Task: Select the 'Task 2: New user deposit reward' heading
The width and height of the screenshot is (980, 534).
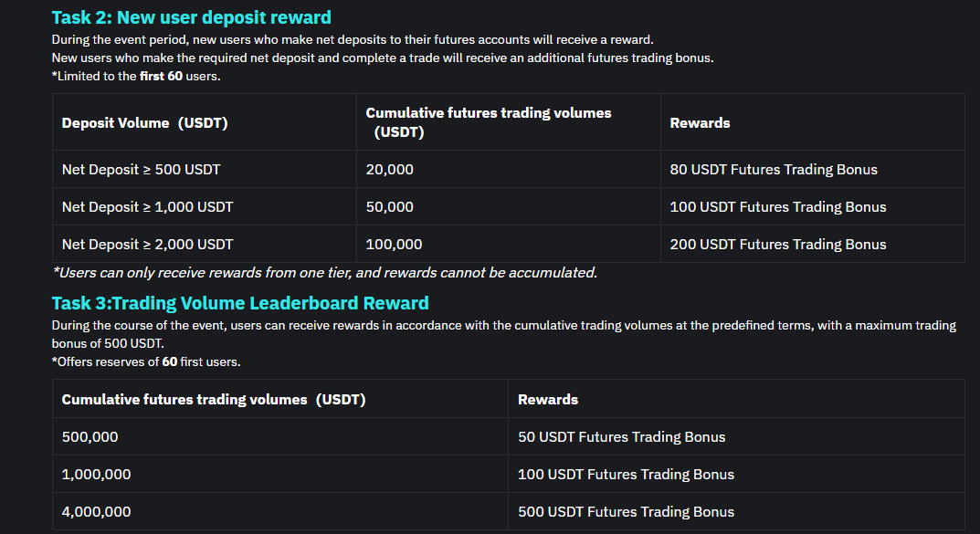Action: 191,17
